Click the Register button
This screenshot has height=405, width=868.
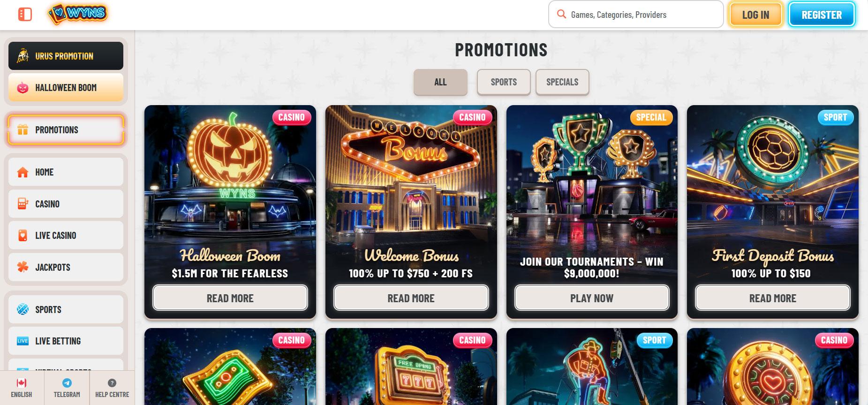822,15
